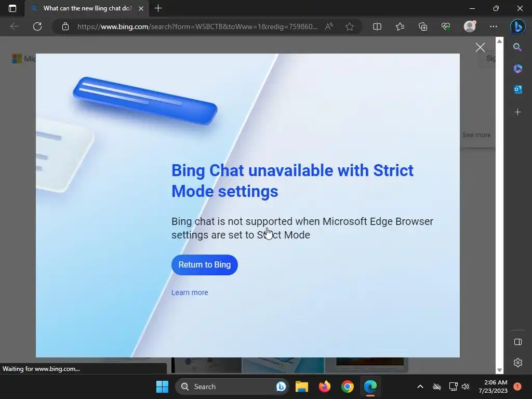Add a new app to the sidebar
Viewport: 532px width, 399px height.
point(517,112)
